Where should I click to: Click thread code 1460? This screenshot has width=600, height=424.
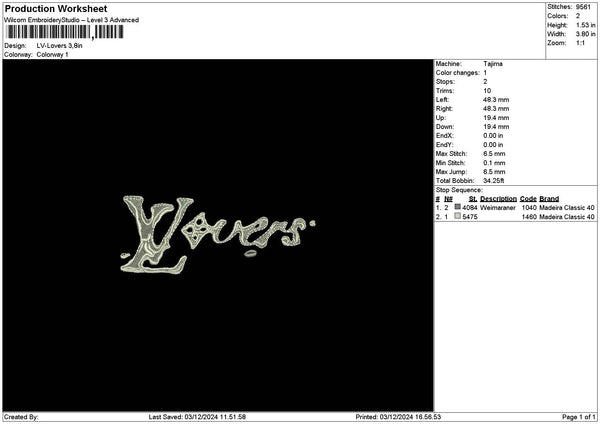[x=529, y=217]
